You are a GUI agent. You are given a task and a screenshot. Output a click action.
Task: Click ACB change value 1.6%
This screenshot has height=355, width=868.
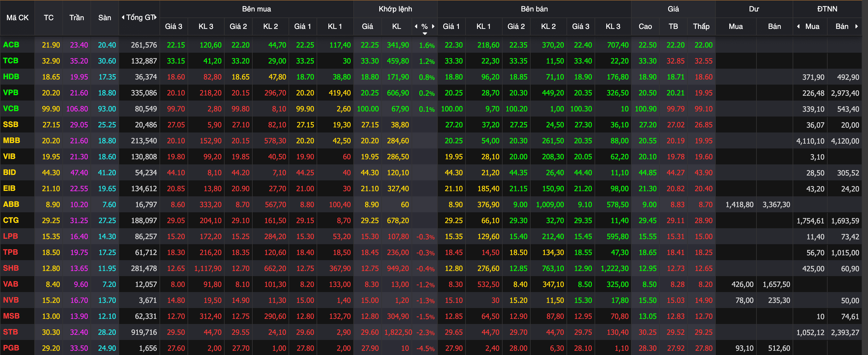[x=427, y=45]
